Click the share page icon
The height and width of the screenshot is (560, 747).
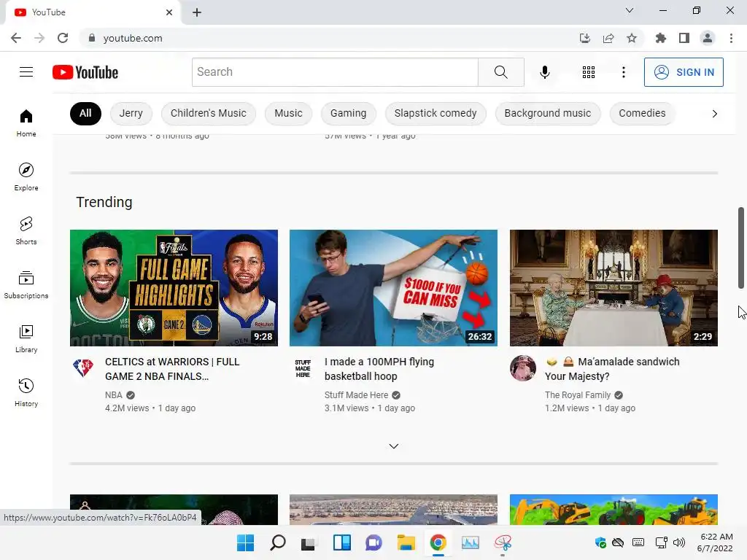[608, 38]
